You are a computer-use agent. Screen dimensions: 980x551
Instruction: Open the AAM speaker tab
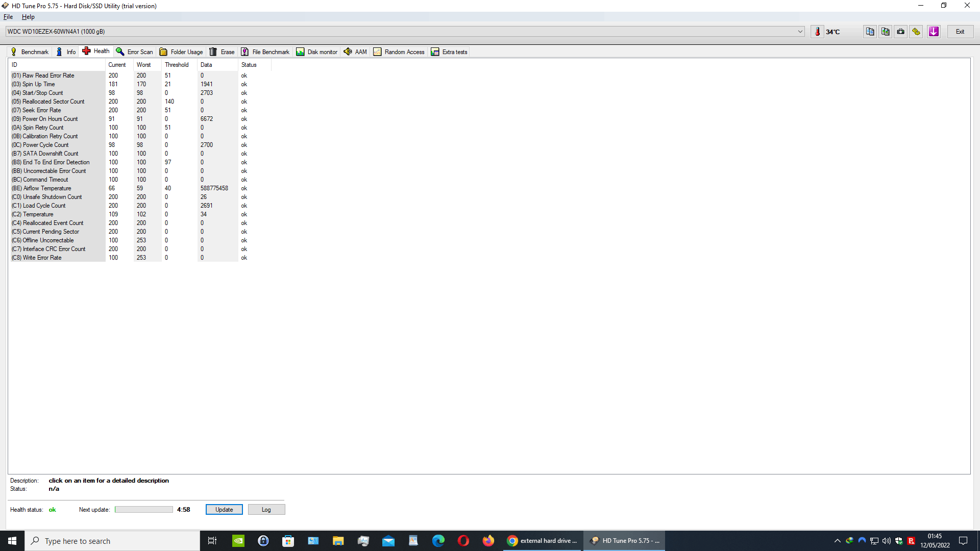point(355,52)
